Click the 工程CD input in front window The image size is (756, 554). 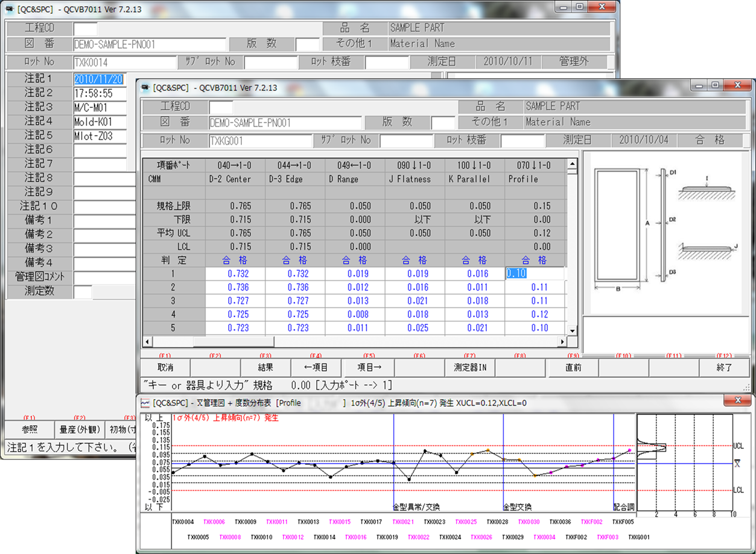(221, 107)
